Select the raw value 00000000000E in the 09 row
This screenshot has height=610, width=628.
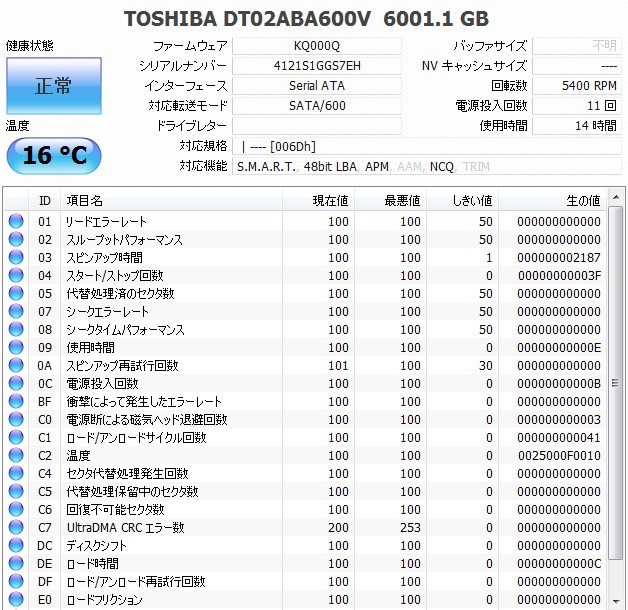[559, 348]
